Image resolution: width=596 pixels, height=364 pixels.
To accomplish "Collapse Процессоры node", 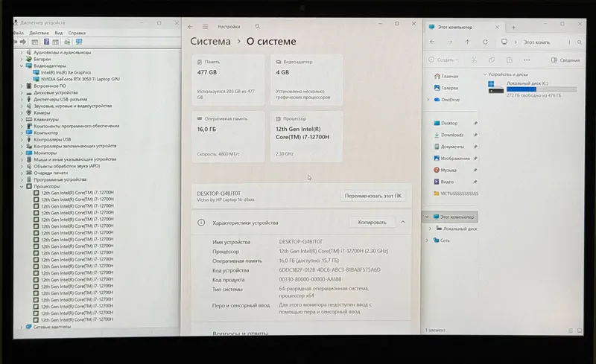I will tap(22, 186).
